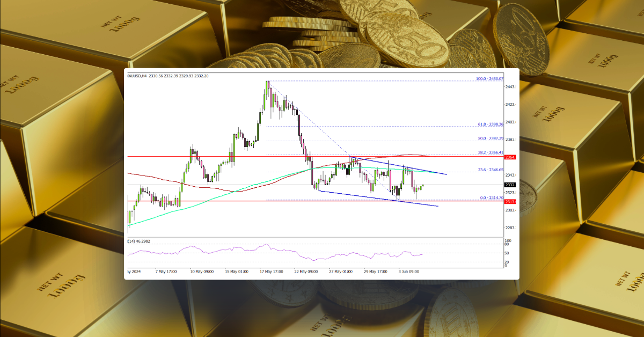This screenshot has width=644, height=337.
Task: Select the 38.2 - 2366.41 Fibonacci label
Action: tap(490, 152)
